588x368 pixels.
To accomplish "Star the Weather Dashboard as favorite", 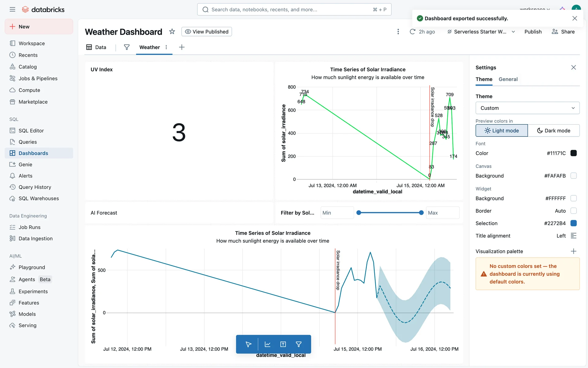I will click(172, 32).
